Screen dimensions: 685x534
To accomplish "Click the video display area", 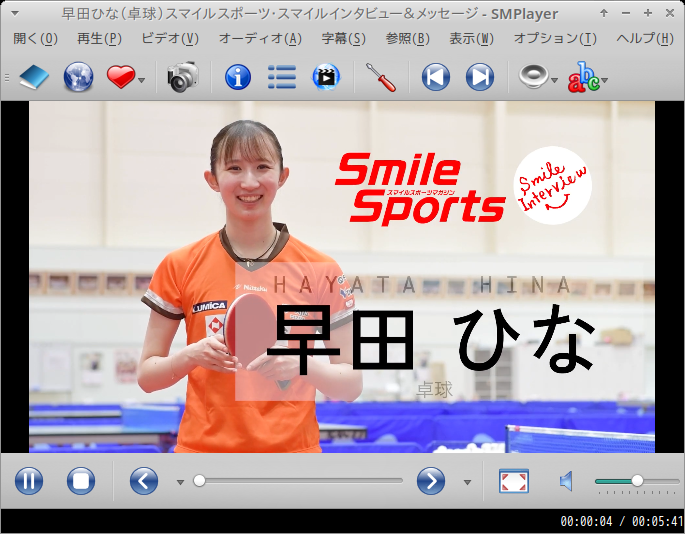I will click(342, 277).
